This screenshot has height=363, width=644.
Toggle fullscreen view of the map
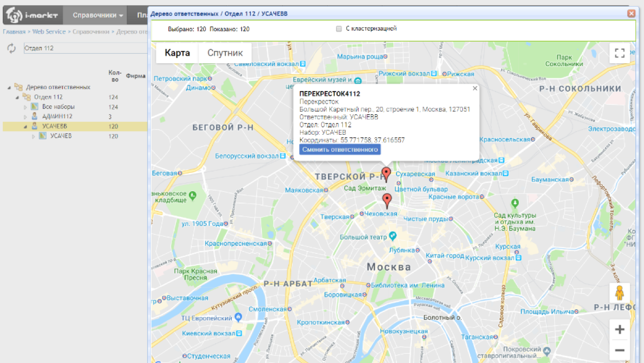(x=620, y=53)
